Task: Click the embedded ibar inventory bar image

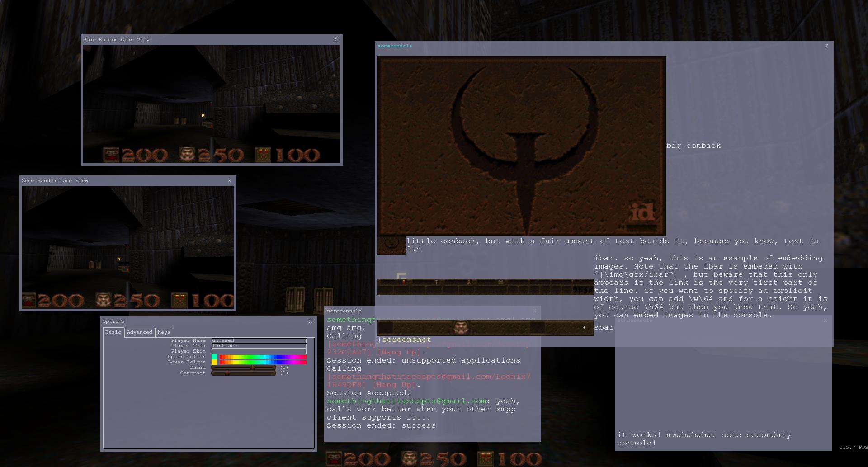Action: tap(485, 287)
